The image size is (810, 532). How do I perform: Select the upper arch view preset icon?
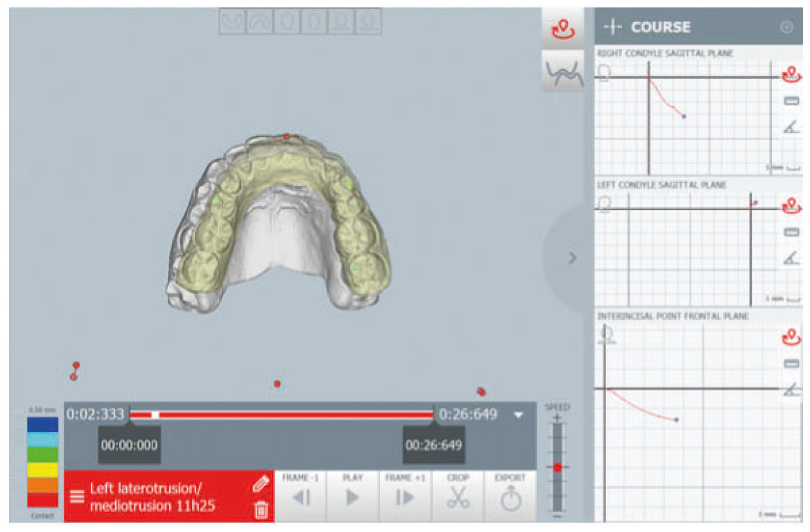click(x=259, y=22)
